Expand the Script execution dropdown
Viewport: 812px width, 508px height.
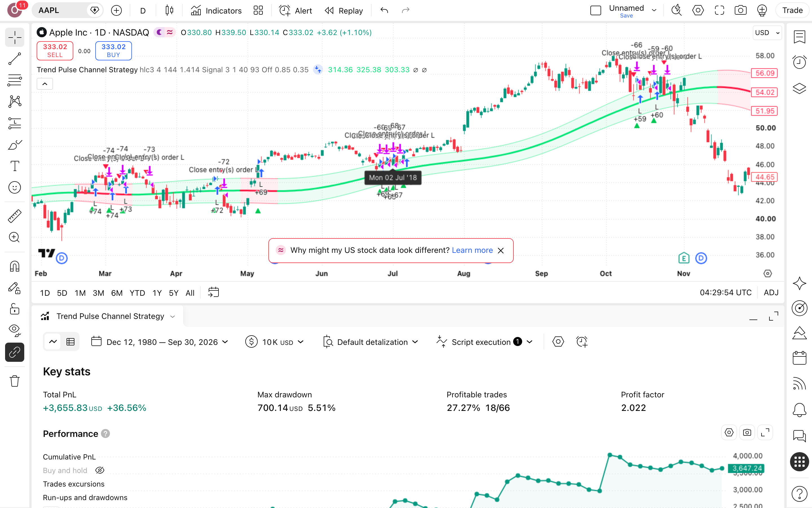tap(484, 342)
